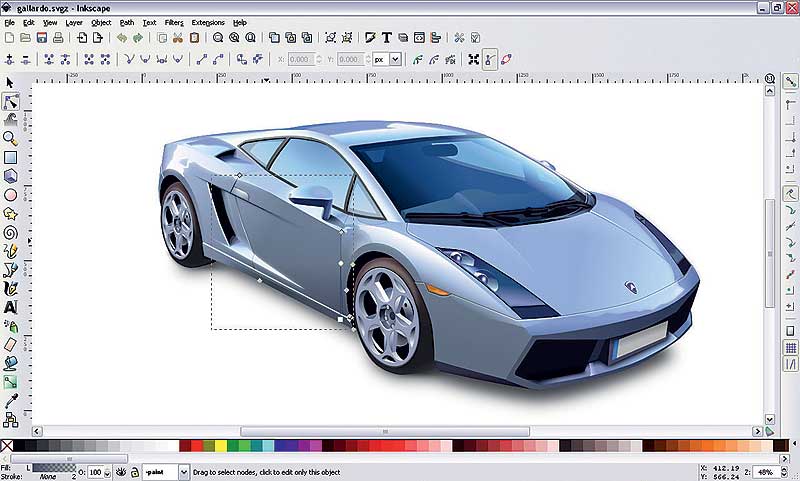Toggle show Bezier handles button
Image resolution: width=800 pixels, height=481 pixels.
point(489,60)
